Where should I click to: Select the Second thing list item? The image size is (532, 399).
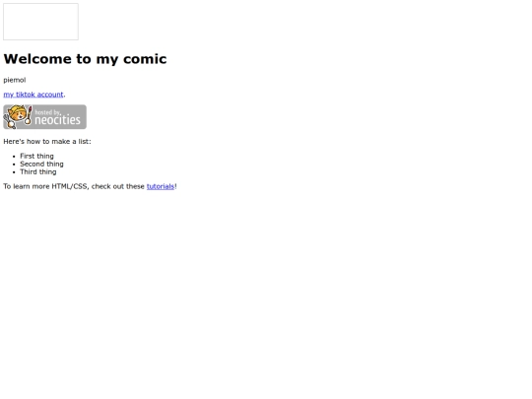[41, 164]
